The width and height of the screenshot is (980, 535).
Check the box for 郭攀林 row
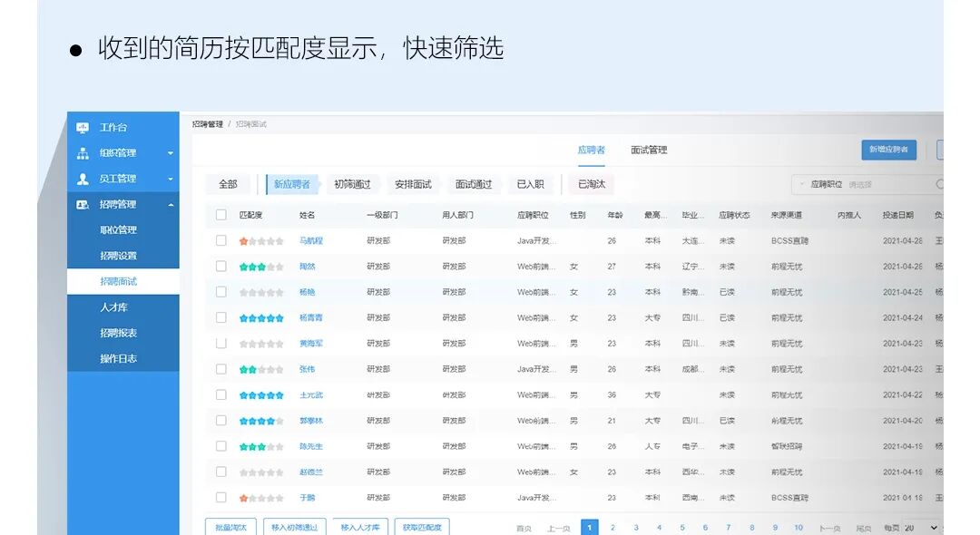(220, 420)
